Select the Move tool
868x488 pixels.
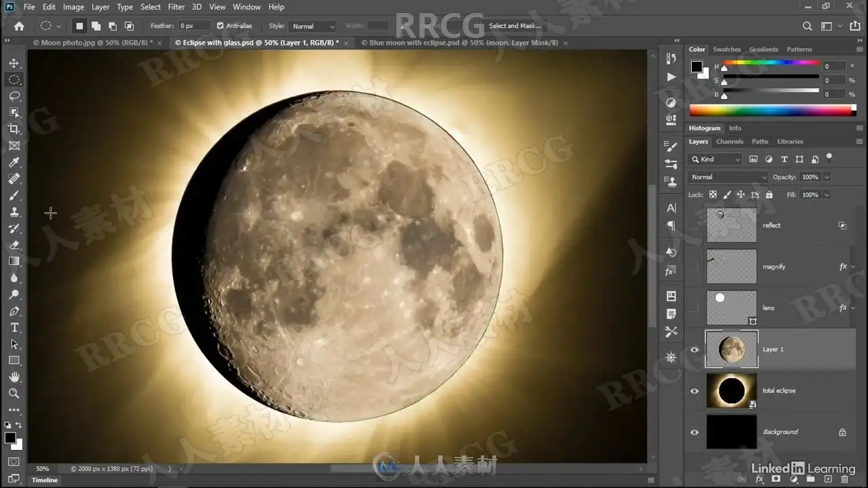pos(14,63)
